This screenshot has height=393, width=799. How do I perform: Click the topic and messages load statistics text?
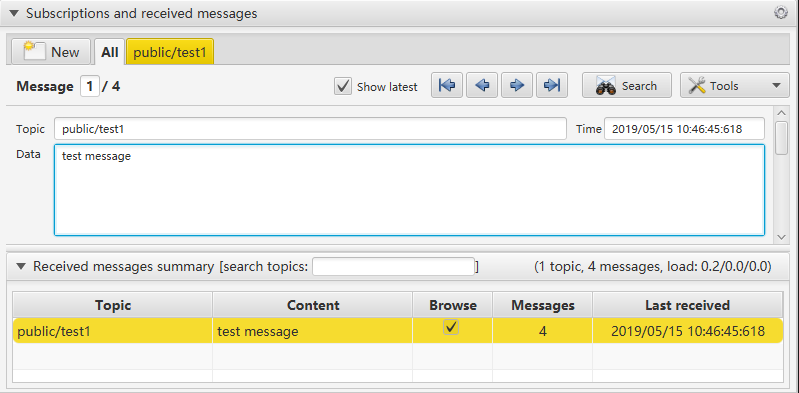[652, 266]
